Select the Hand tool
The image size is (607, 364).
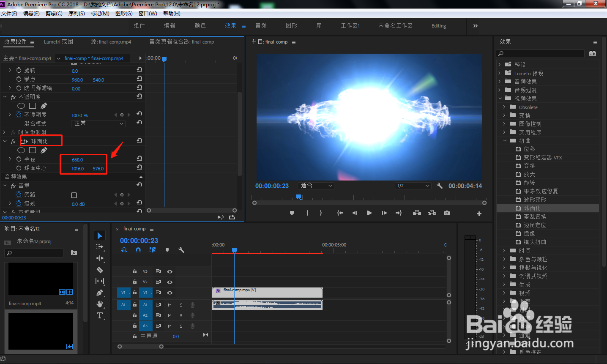pyautogui.click(x=100, y=304)
